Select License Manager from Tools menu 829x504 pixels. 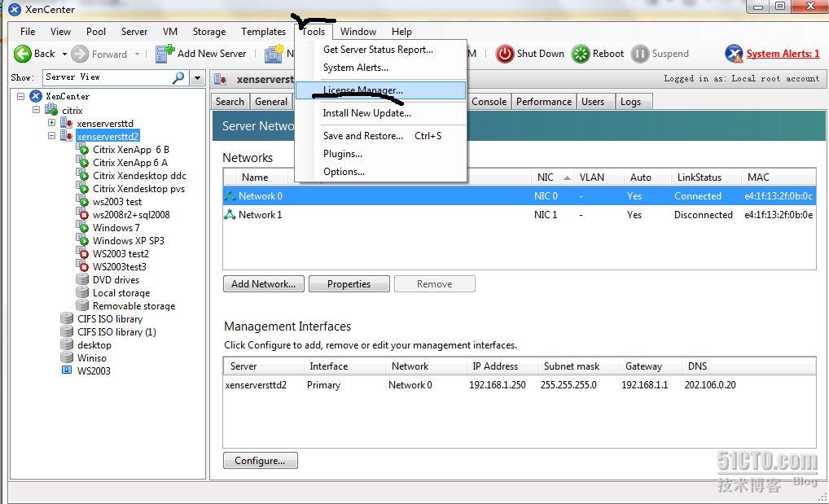(380, 90)
